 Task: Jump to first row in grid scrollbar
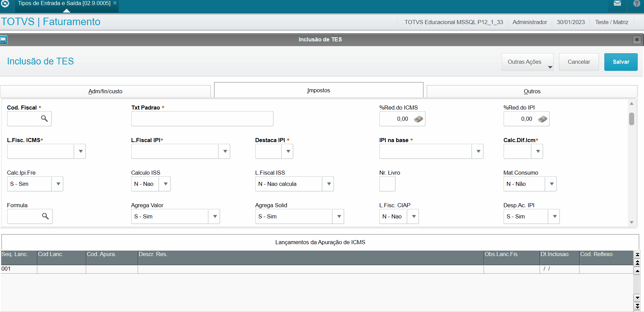[x=637, y=254]
